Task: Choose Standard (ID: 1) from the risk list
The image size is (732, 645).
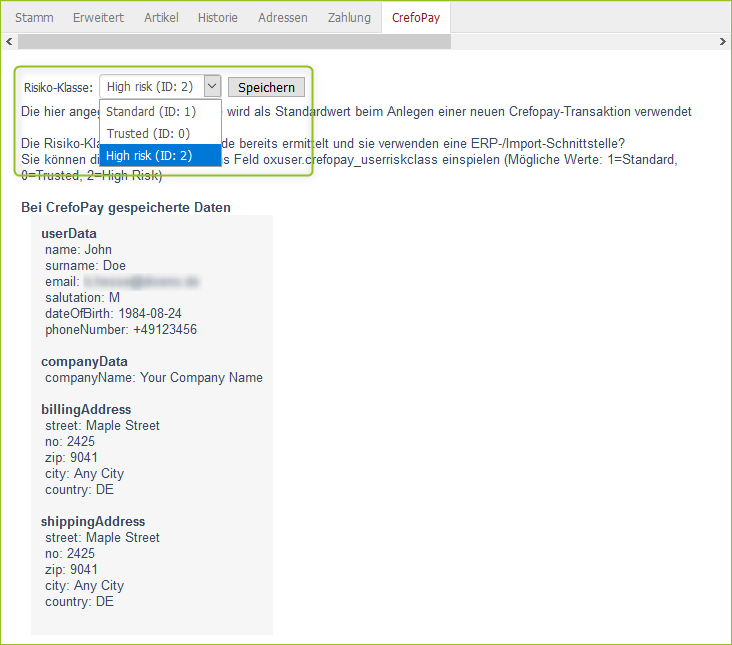Action: pos(160,112)
